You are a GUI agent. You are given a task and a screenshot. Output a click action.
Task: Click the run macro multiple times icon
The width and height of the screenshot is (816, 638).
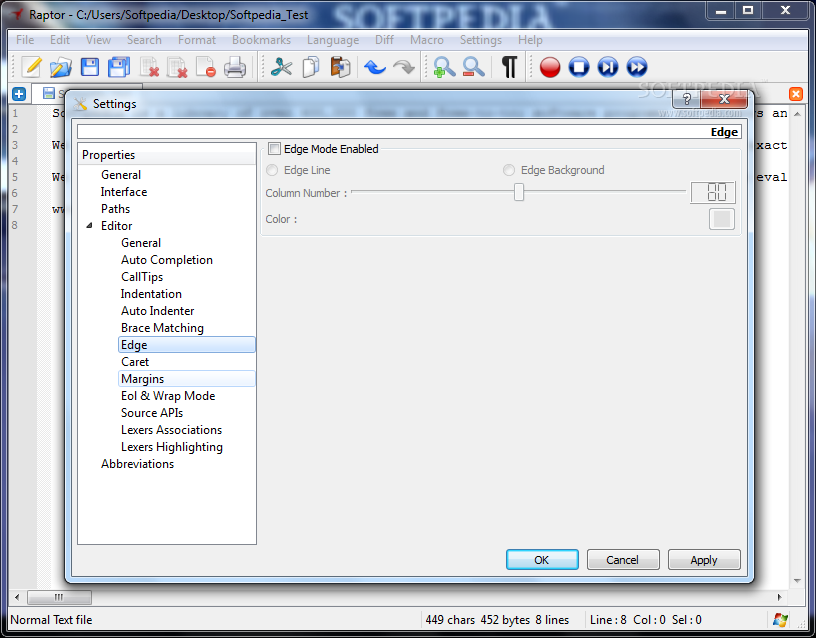click(x=637, y=68)
